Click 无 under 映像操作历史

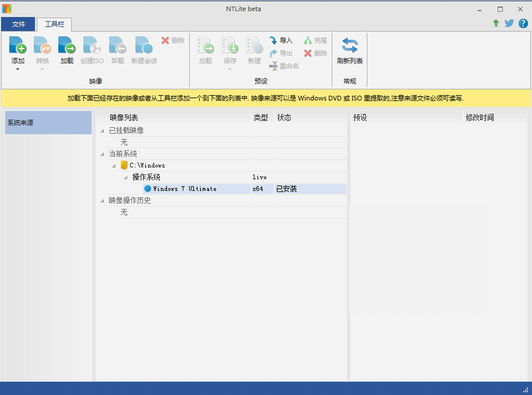click(124, 213)
